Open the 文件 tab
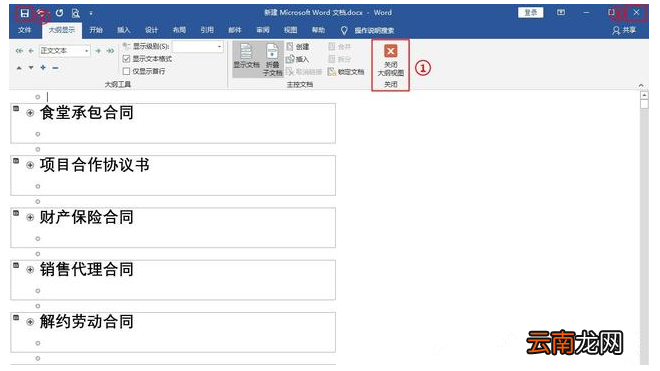The height and width of the screenshot is (371, 660). pyautogui.click(x=25, y=30)
